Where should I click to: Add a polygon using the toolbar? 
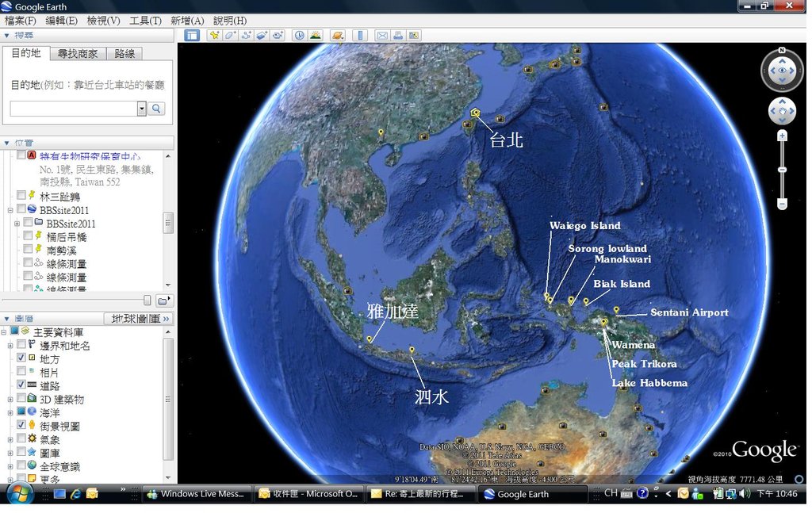click(x=230, y=35)
